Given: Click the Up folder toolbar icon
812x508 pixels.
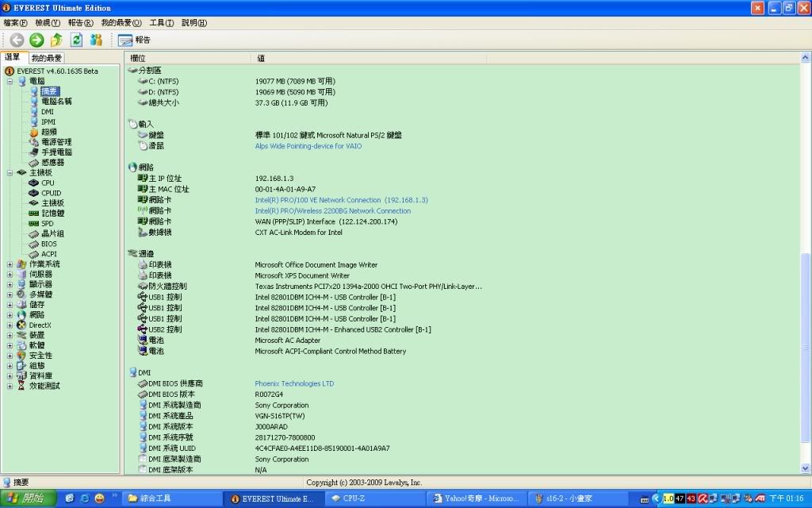Looking at the screenshot, I should coord(56,40).
